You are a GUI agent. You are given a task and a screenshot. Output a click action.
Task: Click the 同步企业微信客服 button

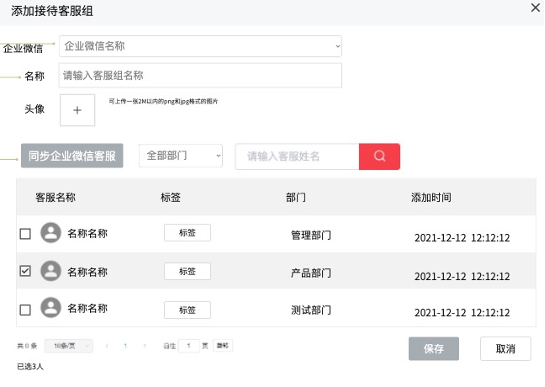(x=72, y=156)
